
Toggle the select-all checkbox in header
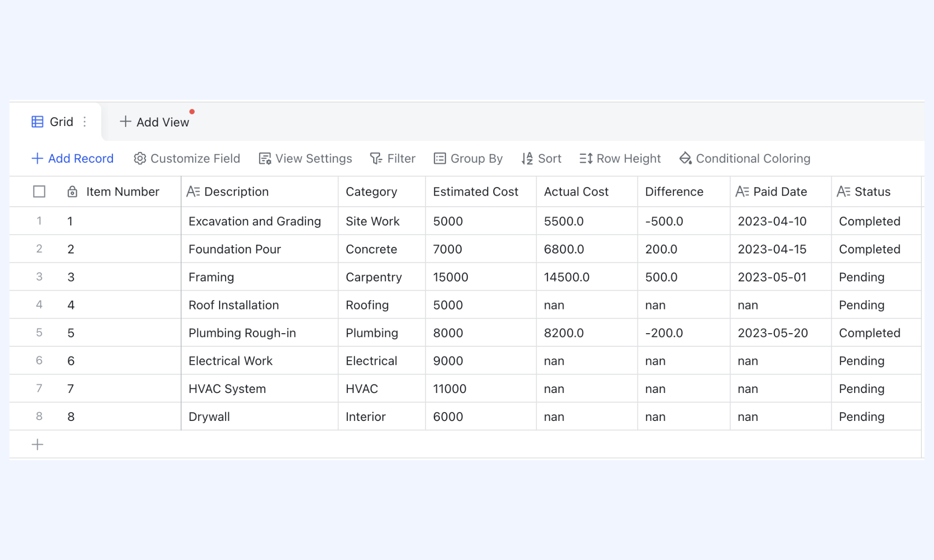[39, 192]
